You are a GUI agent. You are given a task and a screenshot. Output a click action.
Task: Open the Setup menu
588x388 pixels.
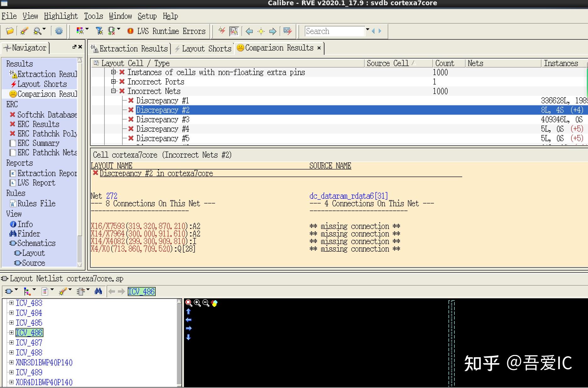coord(147,16)
